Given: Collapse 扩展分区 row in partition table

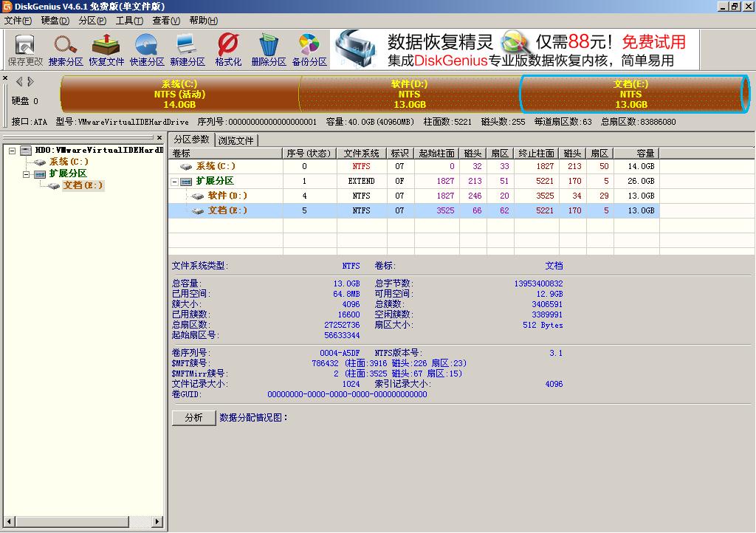Looking at the screenshot, I should [x=174, y=182].
